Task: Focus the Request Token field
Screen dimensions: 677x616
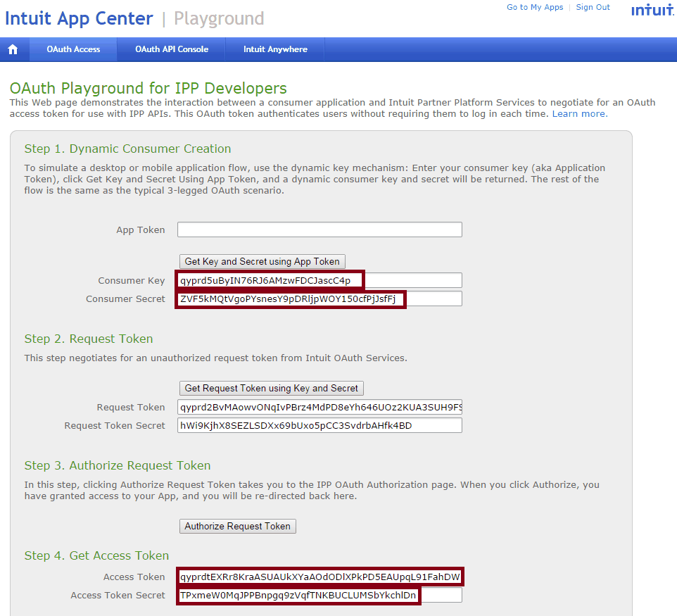Action: 319,408
